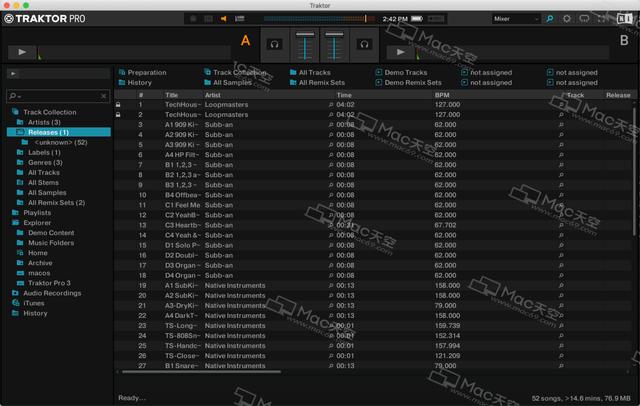Open the Mixer layout dropdown

[516, 19]
